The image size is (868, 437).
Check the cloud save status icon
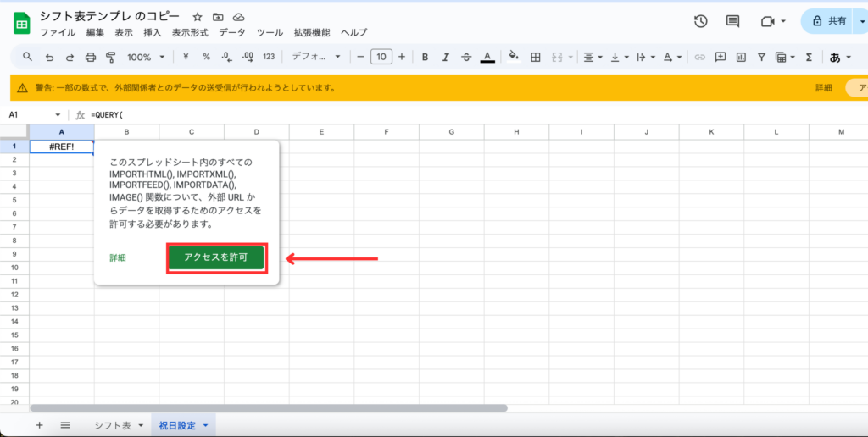click(x=238, y=17)
